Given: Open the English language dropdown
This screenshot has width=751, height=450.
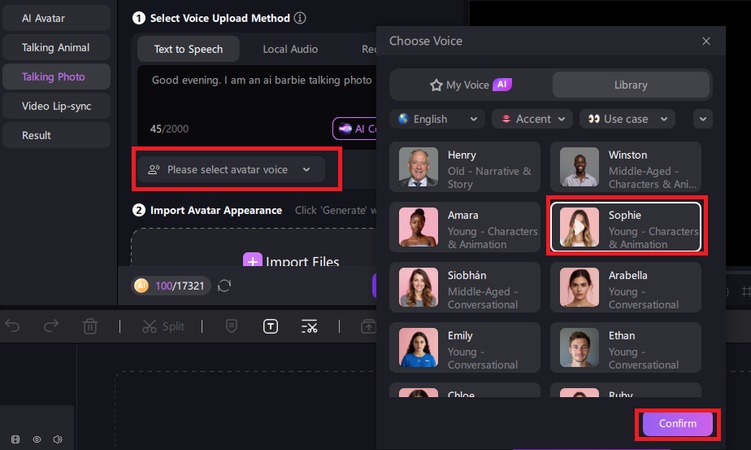Looking at the screenshot, I should point(437,119).
